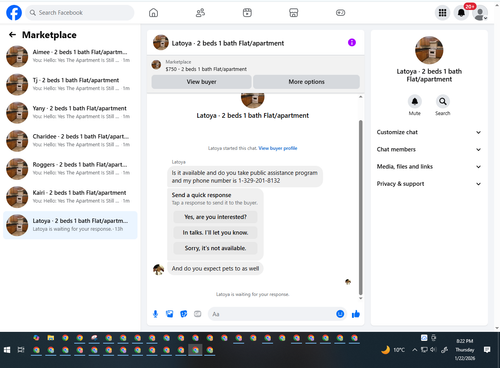The image size is (500, 368).
Task: Show hidden system tray icons
Action: click(x=414, y=350)
